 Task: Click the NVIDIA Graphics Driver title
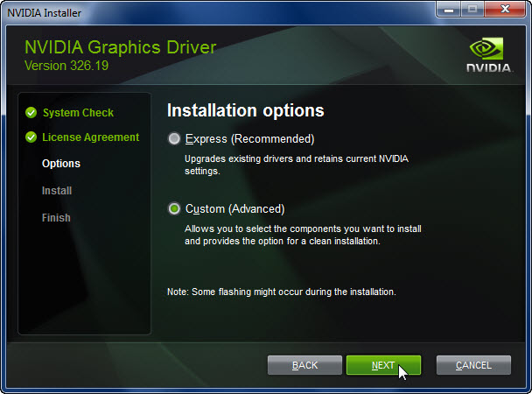(x=121, y=47)
